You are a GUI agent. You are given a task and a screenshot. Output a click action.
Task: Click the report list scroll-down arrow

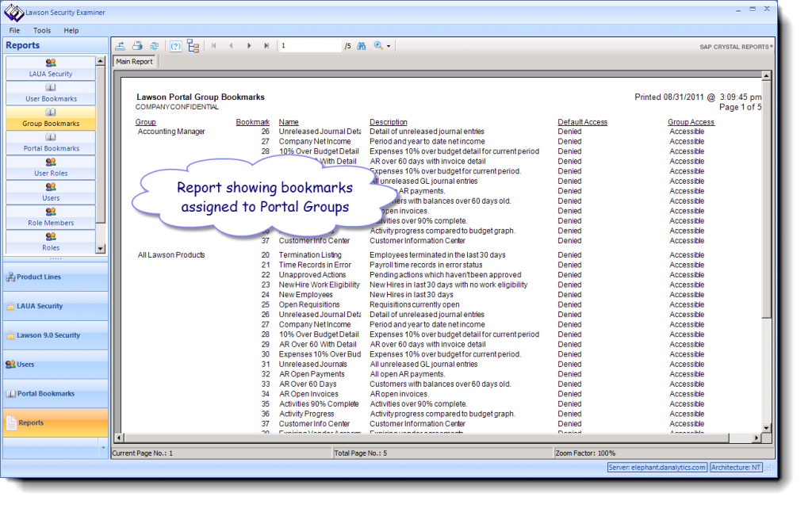[x=101, y=249]
